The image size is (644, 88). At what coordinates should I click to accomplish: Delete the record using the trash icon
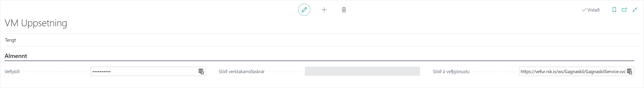coord(344,10)
